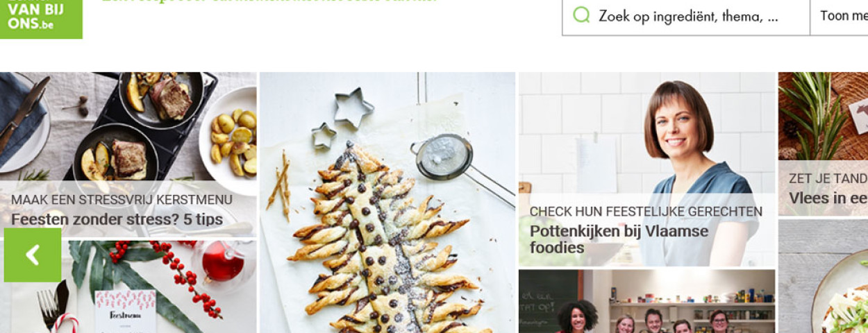The image size is (868, 333).
Task: Click the green tagline next to logo
Action: coord(269,2)
